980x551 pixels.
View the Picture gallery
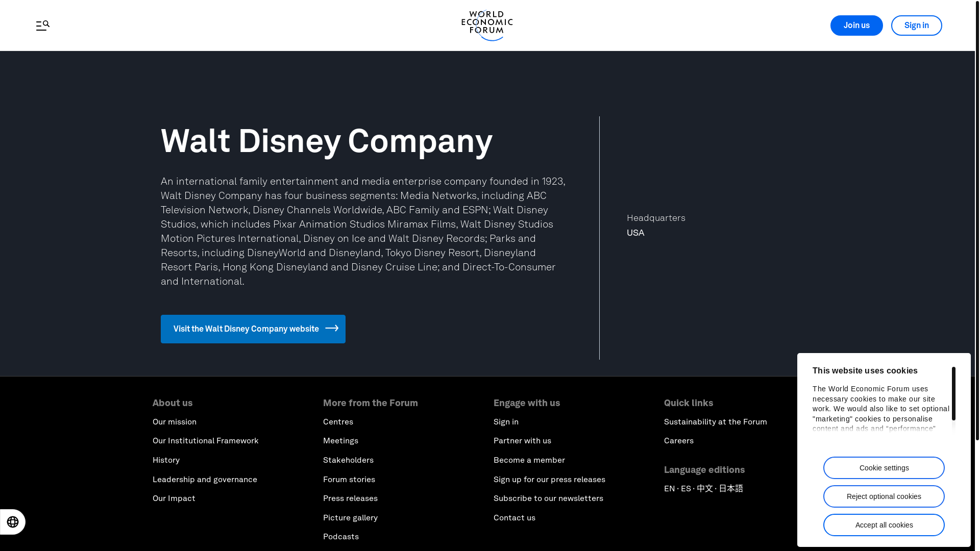[x=351, y=518]
